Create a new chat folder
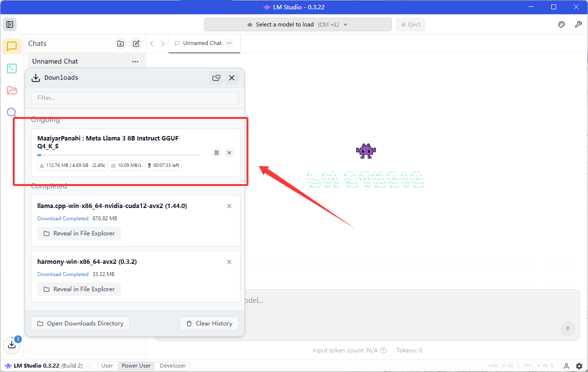The width and height of the screenshot is (588, 372). pyautogui.click(x=121, y=44)
